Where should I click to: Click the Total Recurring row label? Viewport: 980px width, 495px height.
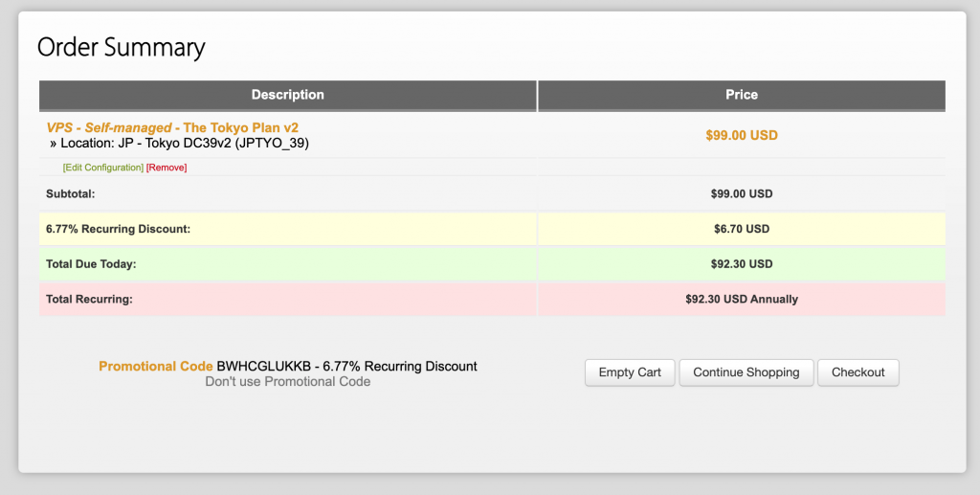click(x=89, y=299)
